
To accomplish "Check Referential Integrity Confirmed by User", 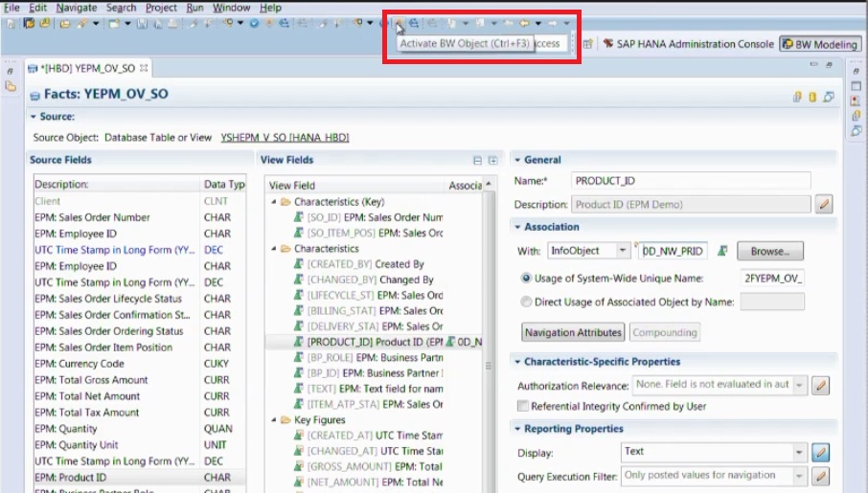I will [522, 406].
